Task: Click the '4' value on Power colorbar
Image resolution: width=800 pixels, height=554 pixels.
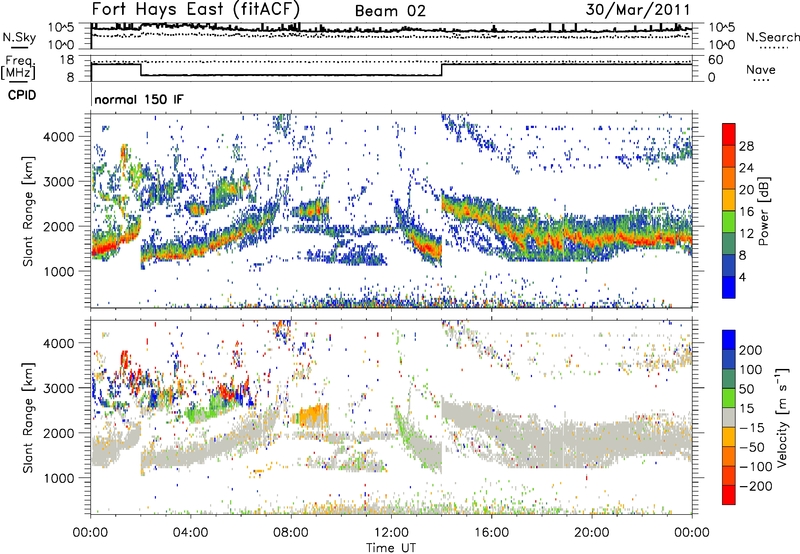Action: click(x=742, y=277)
